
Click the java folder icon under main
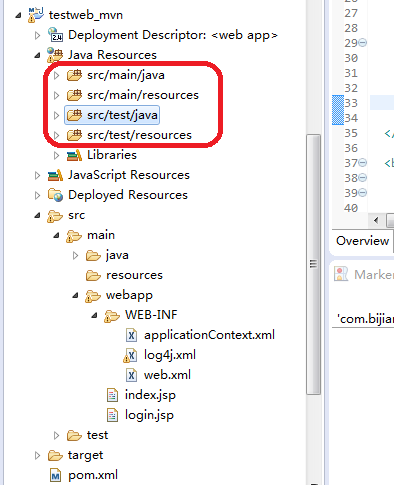[93, 256]
